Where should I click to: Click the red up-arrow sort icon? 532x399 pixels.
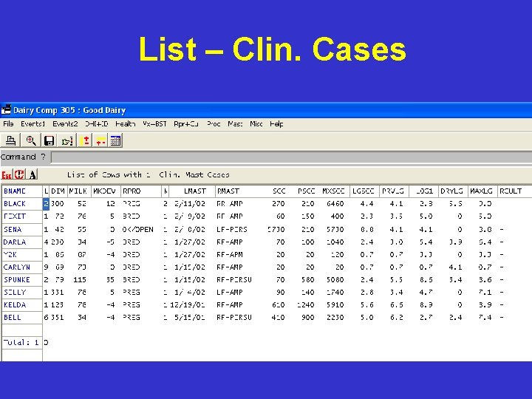(86, 140)
